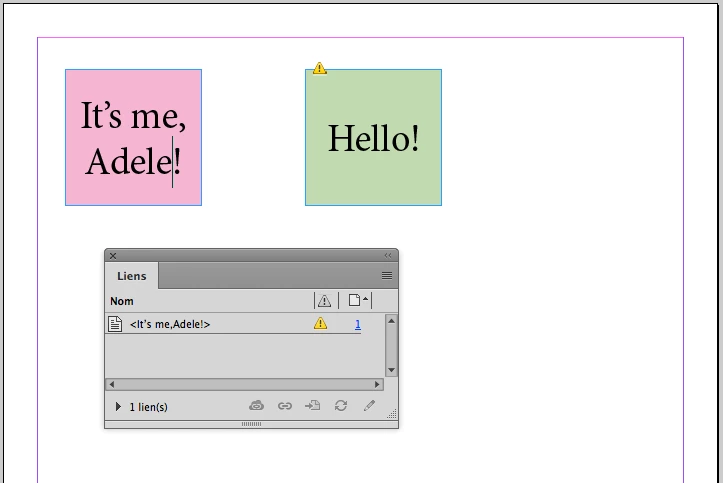This screenshot has width=723, height=483.
Task: Click Relink from CC Libraries icon
Action: point(256,406)
